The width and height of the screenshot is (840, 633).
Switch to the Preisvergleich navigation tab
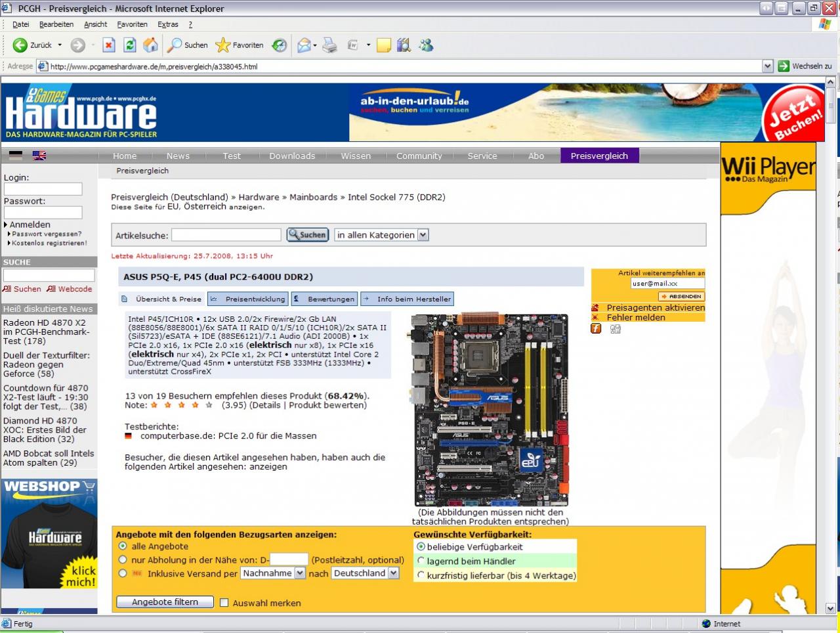(x=600, y=156)
